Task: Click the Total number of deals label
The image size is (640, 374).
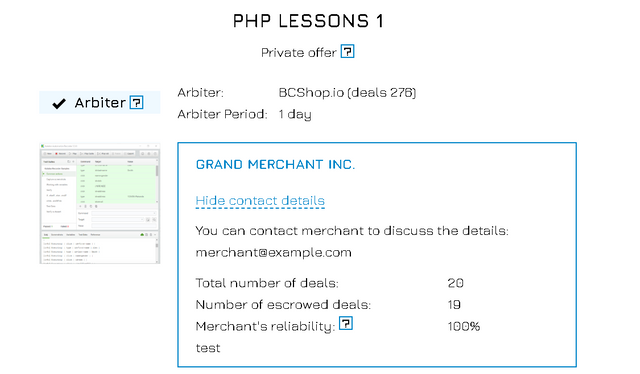Action: (267, 283)
